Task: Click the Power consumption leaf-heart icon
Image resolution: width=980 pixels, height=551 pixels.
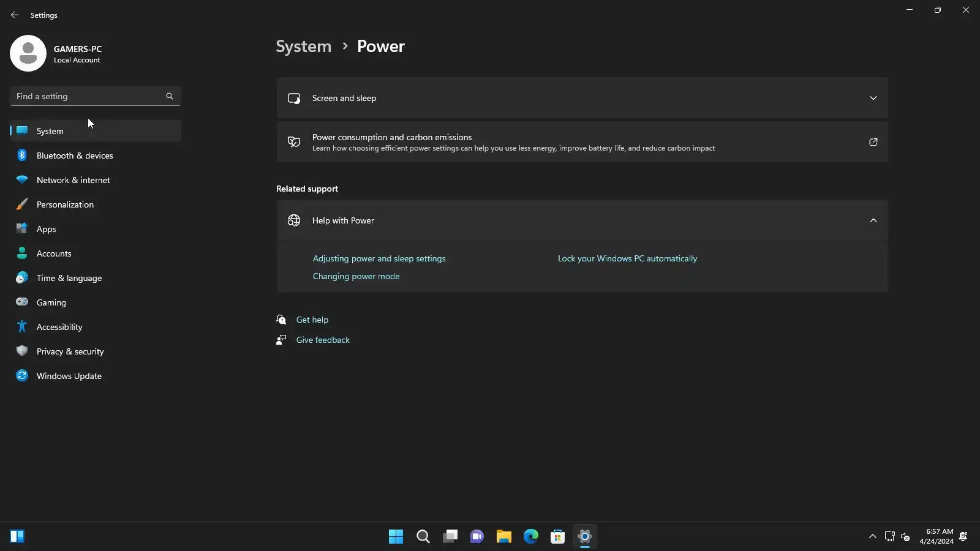Action: [x=294, y=142]
